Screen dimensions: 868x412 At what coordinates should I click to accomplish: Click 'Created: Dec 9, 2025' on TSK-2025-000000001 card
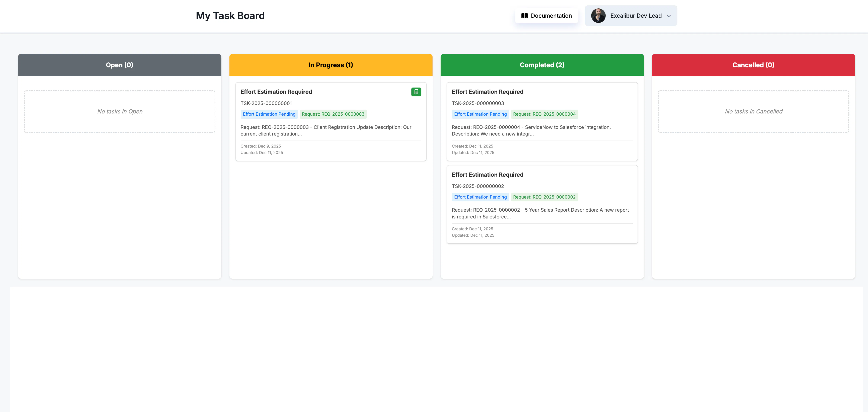point(261,146)
